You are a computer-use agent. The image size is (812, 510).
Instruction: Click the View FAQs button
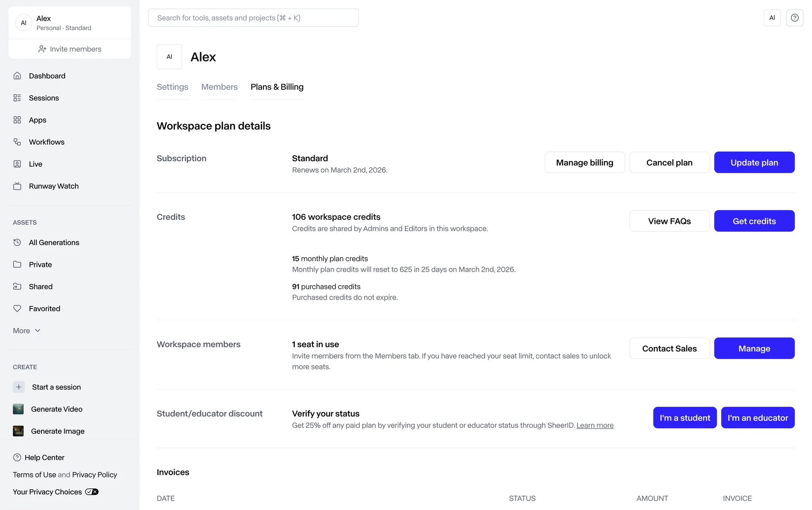669,221
